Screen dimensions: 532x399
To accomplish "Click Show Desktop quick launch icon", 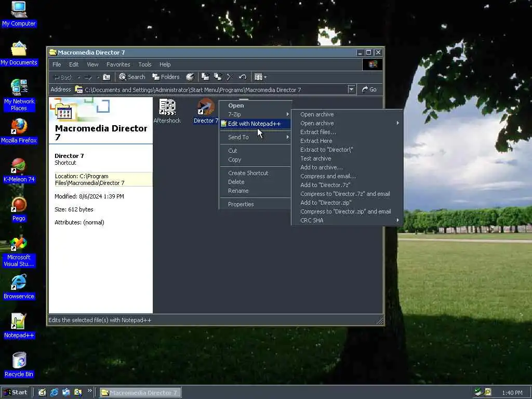I will click(x=42, y=393).
